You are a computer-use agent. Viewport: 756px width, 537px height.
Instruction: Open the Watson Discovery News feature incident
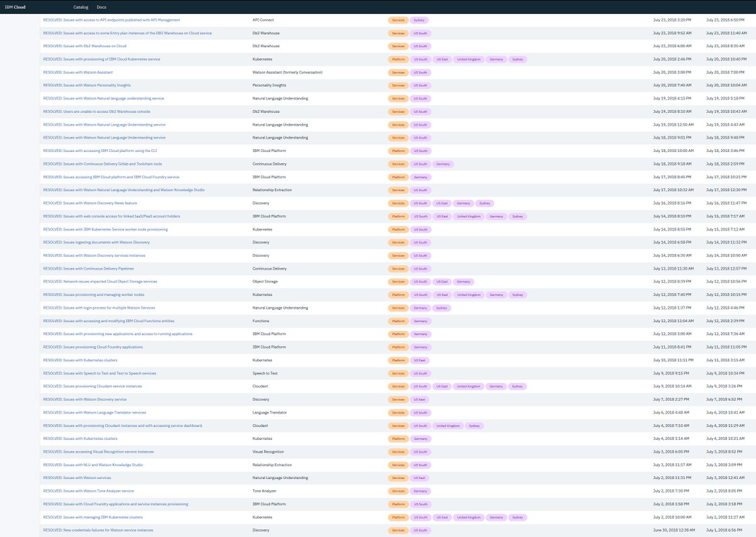[x=90, y=203]
